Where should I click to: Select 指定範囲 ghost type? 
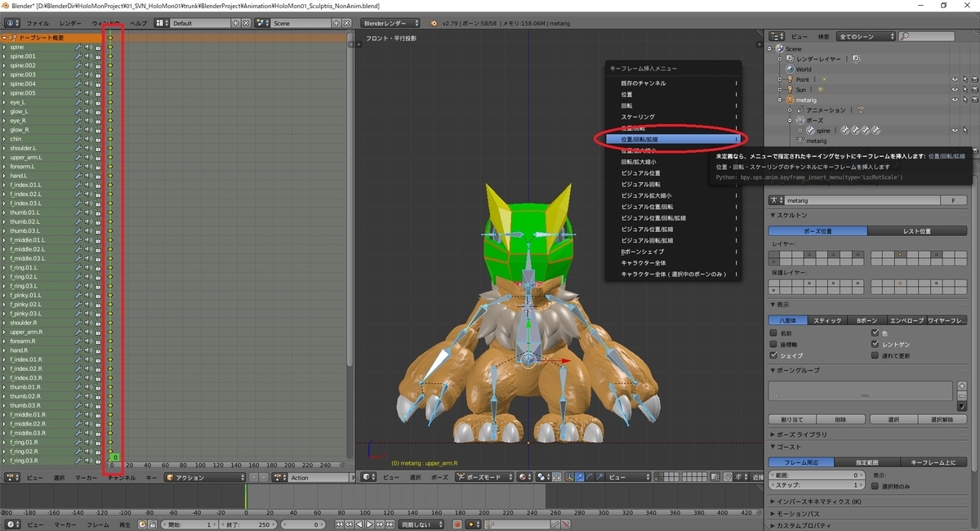click(867, 462)
